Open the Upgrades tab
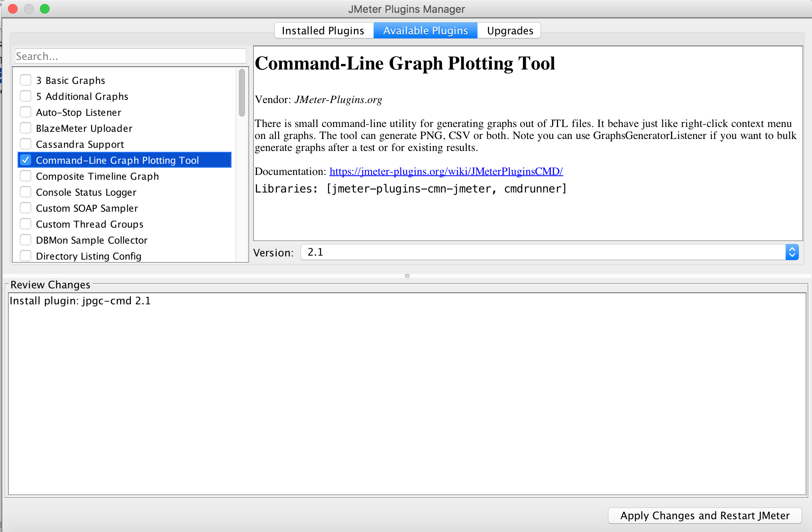Image resolution: width=812 pixels, height=532 pixels. pos(510,31)
